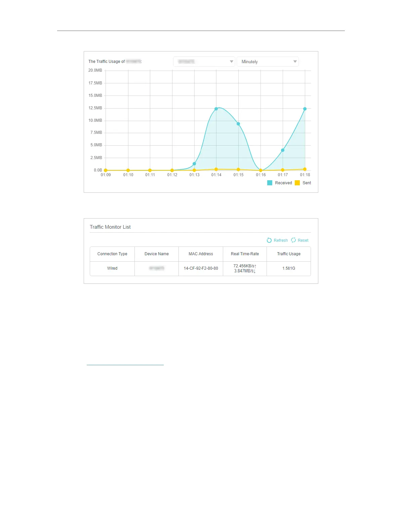Click the 01:18 x-axis time label
The width and height of the screenshot is (402, 532).
click(x=305, y=175)
